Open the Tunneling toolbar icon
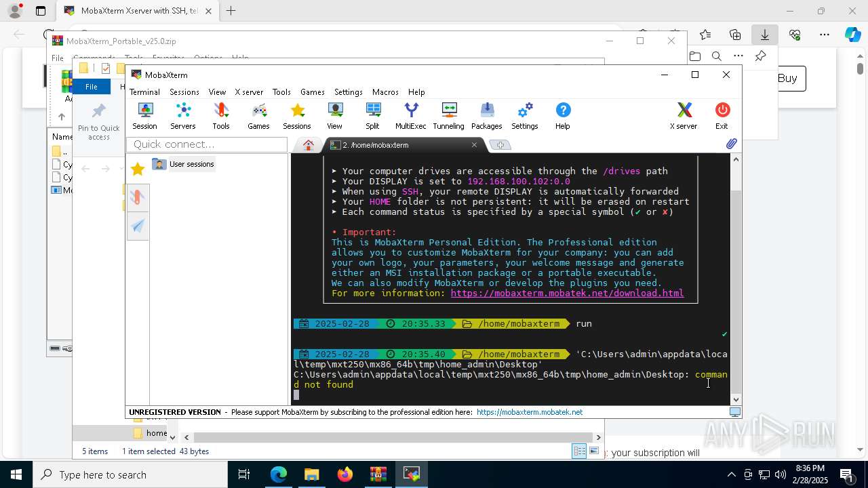The width and height of the screenshot is (868, 488). pyautogui.click(x=449, y=116)
